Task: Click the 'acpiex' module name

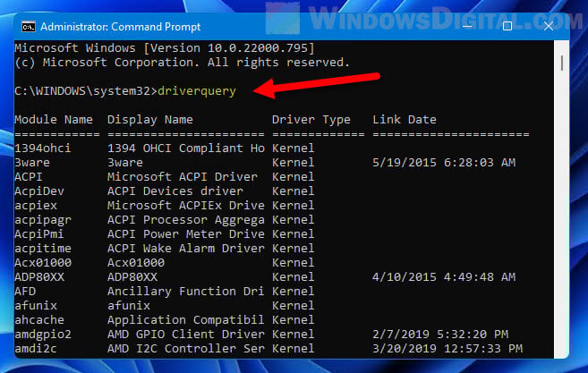Action: pyautogui.click(x=36, y=206)
